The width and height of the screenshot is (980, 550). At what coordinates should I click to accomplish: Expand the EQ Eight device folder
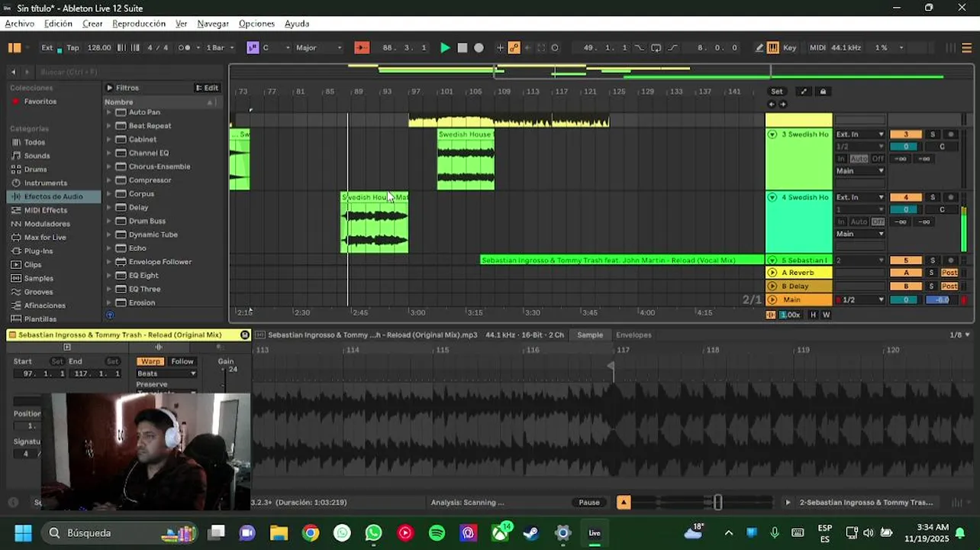[x=109, y=276]
